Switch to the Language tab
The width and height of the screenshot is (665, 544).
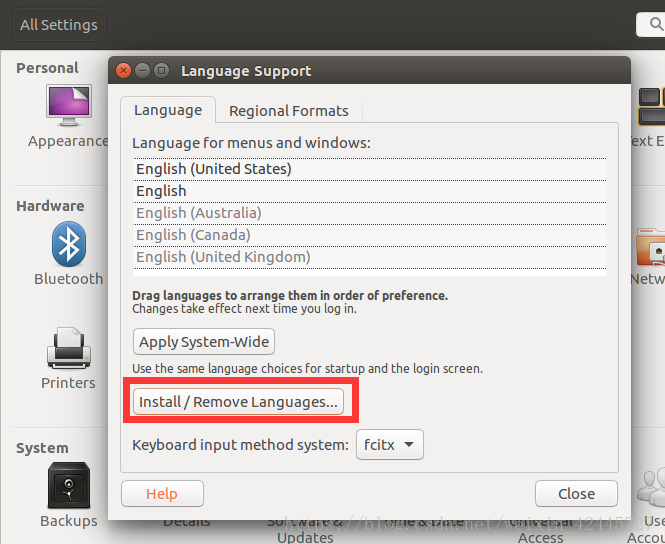[168, 110]
